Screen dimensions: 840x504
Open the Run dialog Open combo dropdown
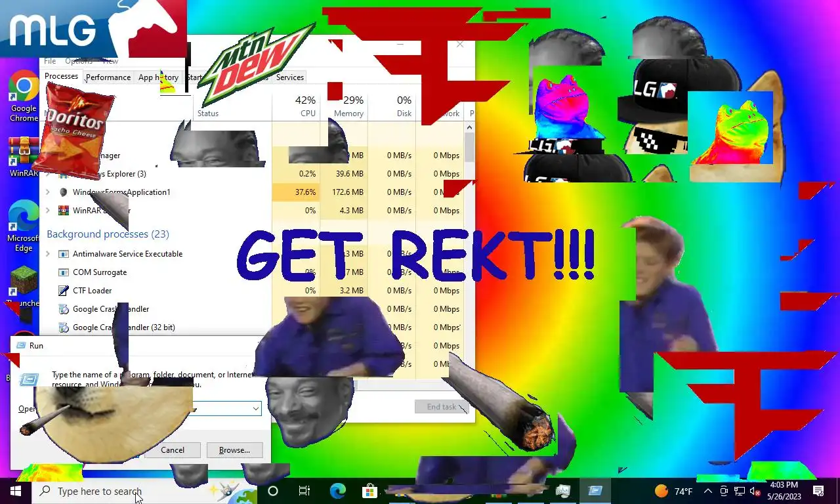point(255,409)
